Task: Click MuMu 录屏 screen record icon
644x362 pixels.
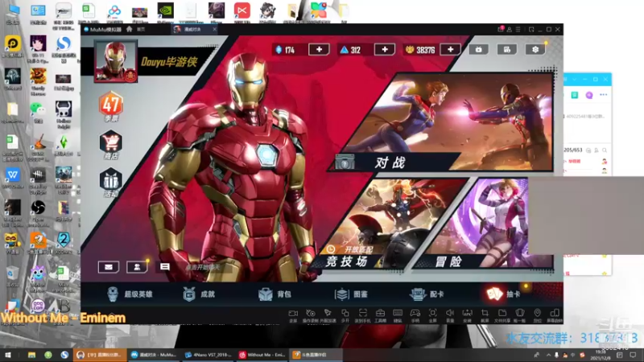Action: tap(293, 315)
